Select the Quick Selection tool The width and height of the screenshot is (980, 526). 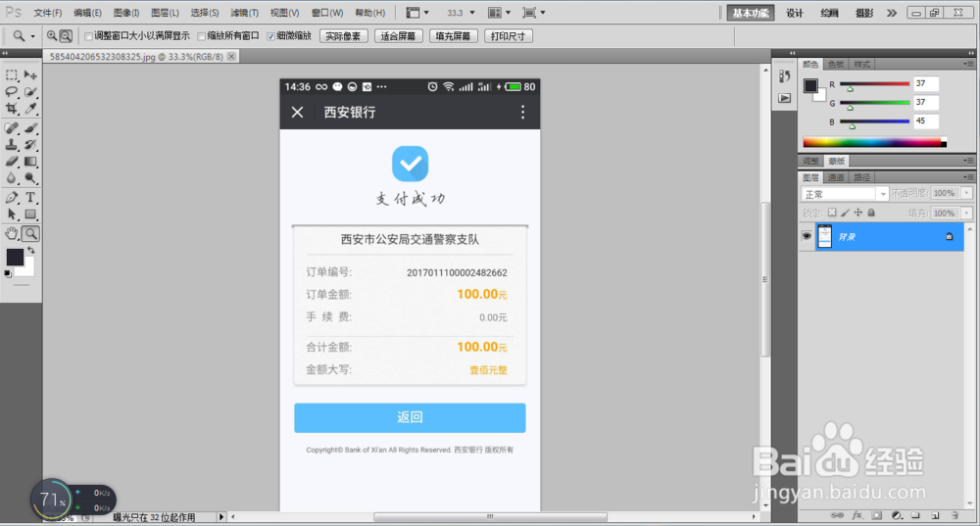click(x=30, y=92)
